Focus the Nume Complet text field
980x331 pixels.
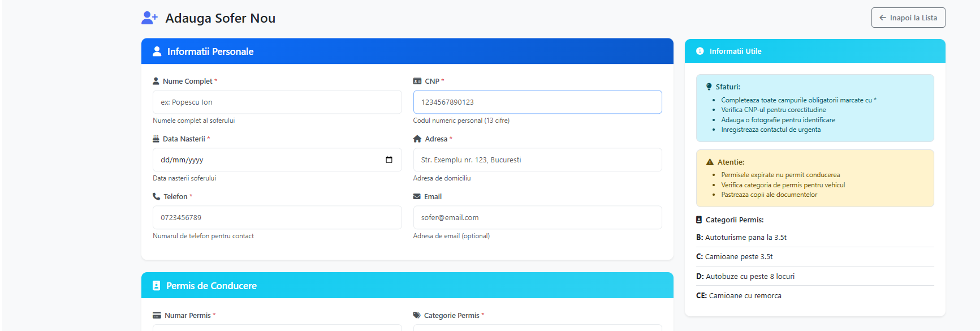pos(277,102)
